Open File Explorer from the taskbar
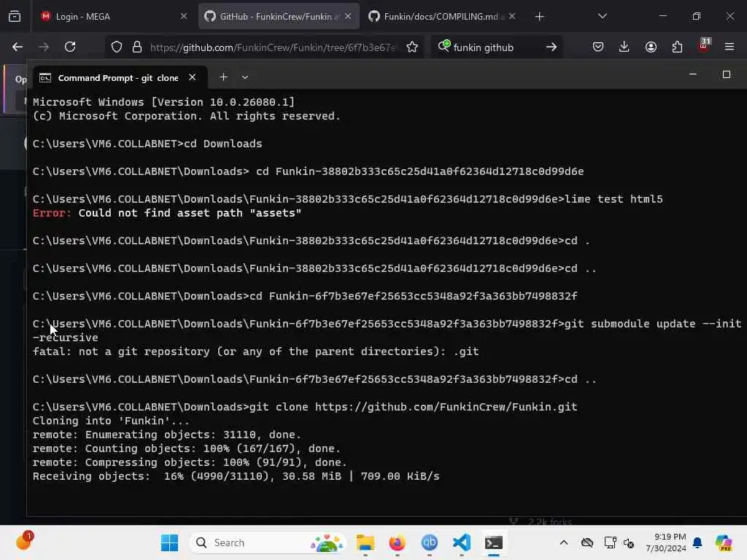This screenshot has height=560, width=747. point(365,542)
